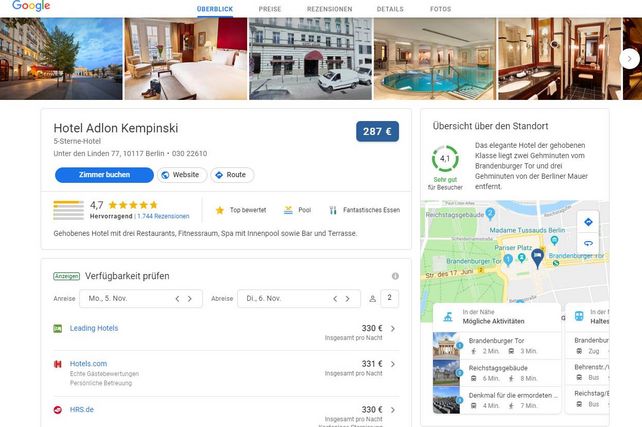This screenshot has height=427, width=642.
Task: Expand the HRS.de offer chevron
Action: [393, 410]
